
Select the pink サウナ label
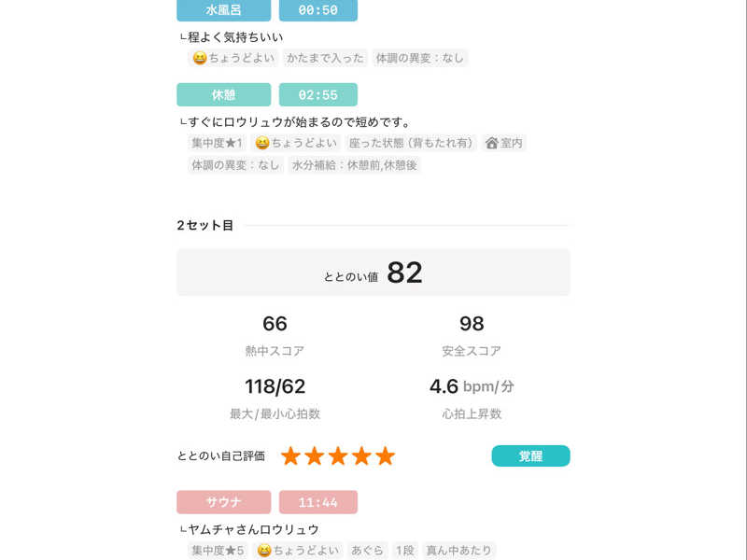tap(223, 502)
